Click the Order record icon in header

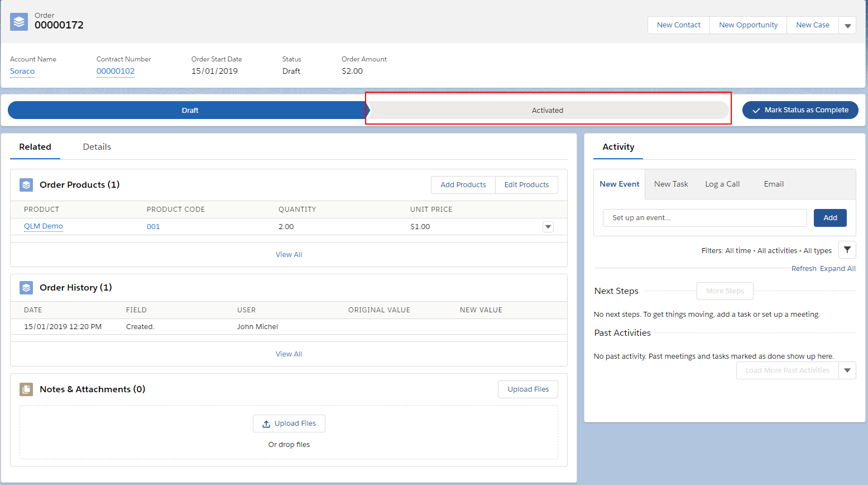point(19,22)
